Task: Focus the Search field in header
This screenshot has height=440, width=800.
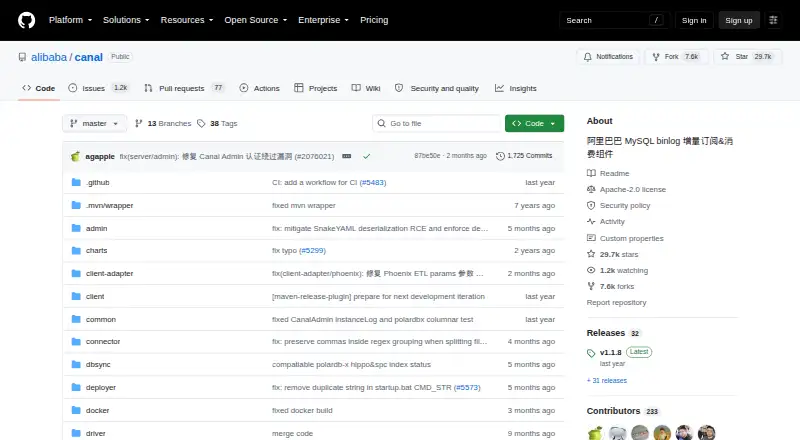Action: point(614,20)
